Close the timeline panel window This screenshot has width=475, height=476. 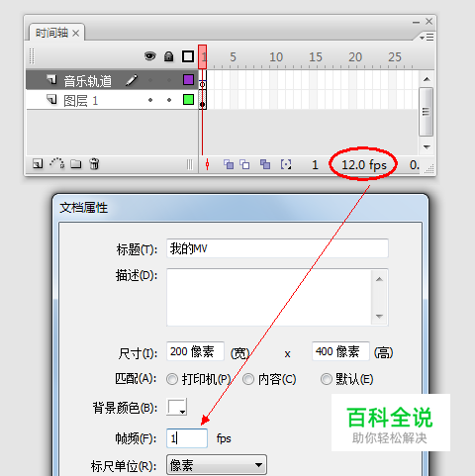428,22
